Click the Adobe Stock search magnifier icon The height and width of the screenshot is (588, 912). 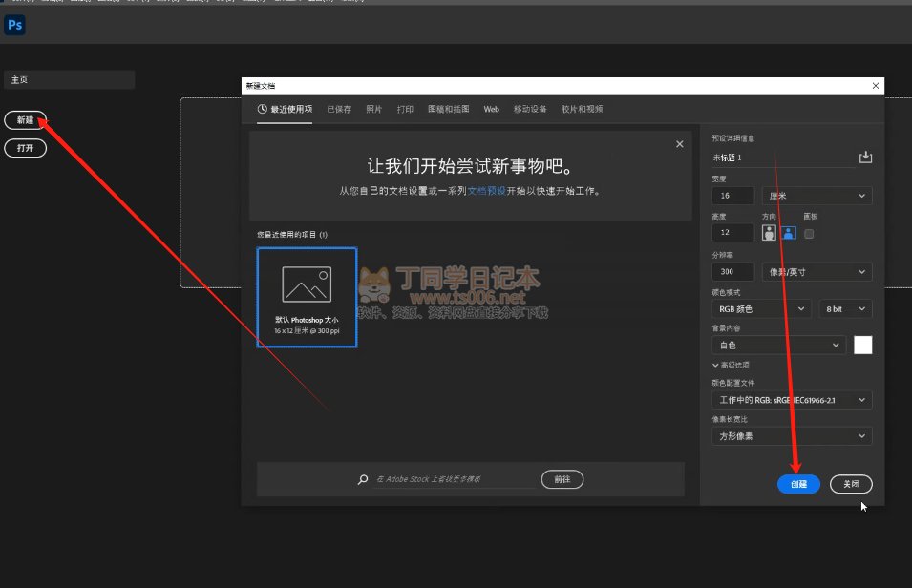tap(363, 480)
